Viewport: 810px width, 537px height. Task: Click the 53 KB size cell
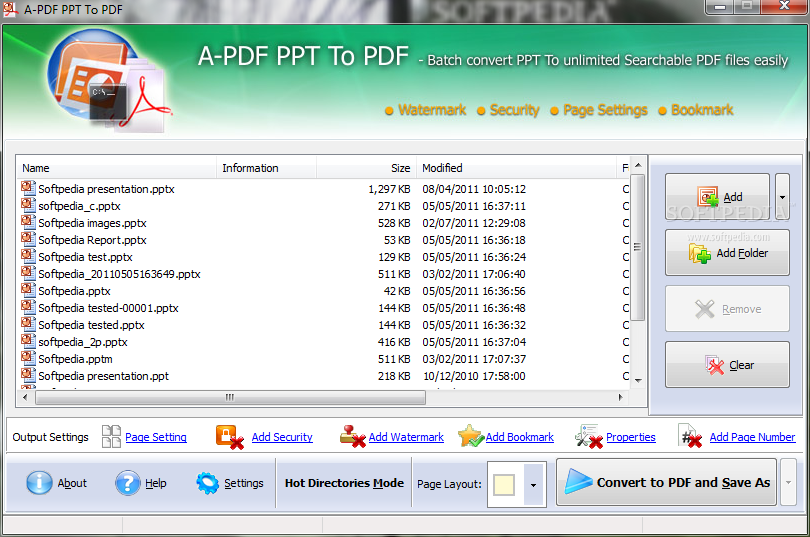click(397, 240)
